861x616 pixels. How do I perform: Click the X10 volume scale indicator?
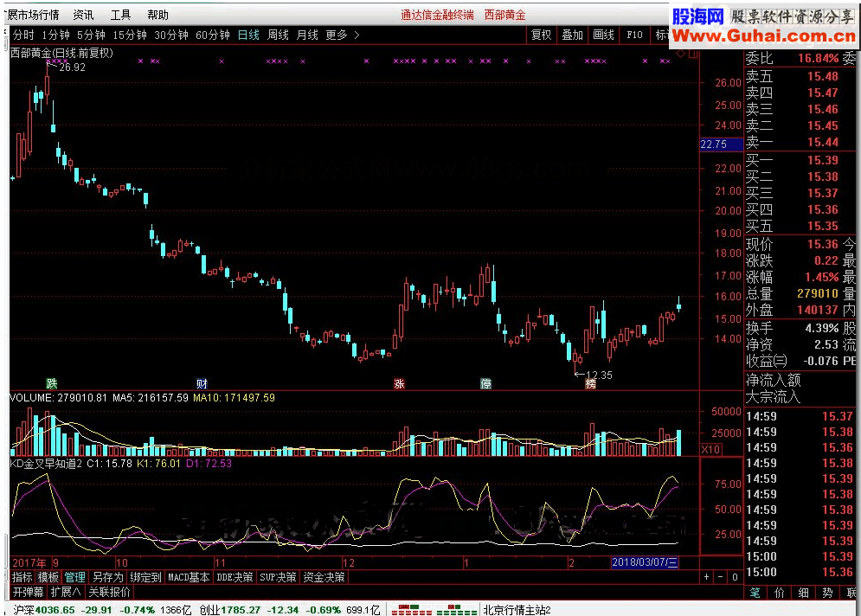coord(710,449)
